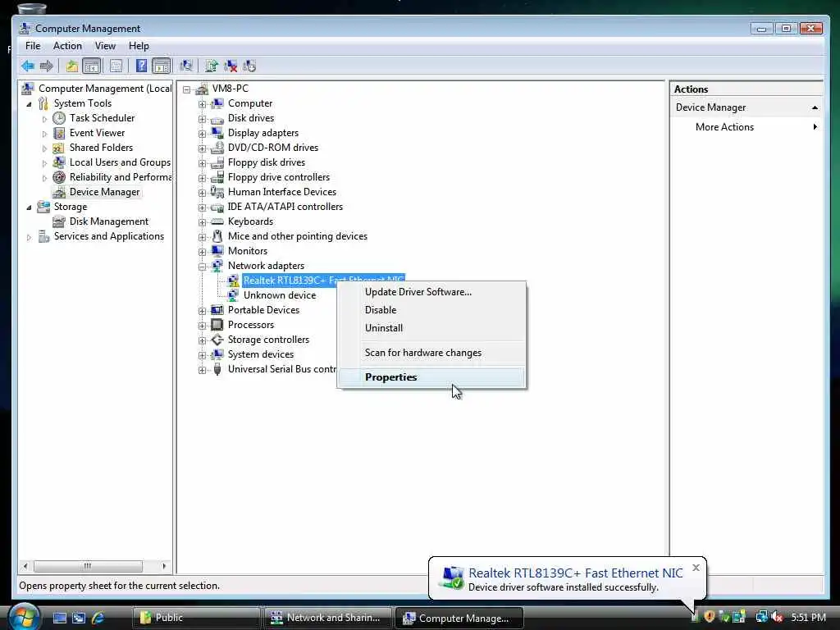Expand the Display adapters category
This screenshot has width=840, height=630.
point(202,134)
